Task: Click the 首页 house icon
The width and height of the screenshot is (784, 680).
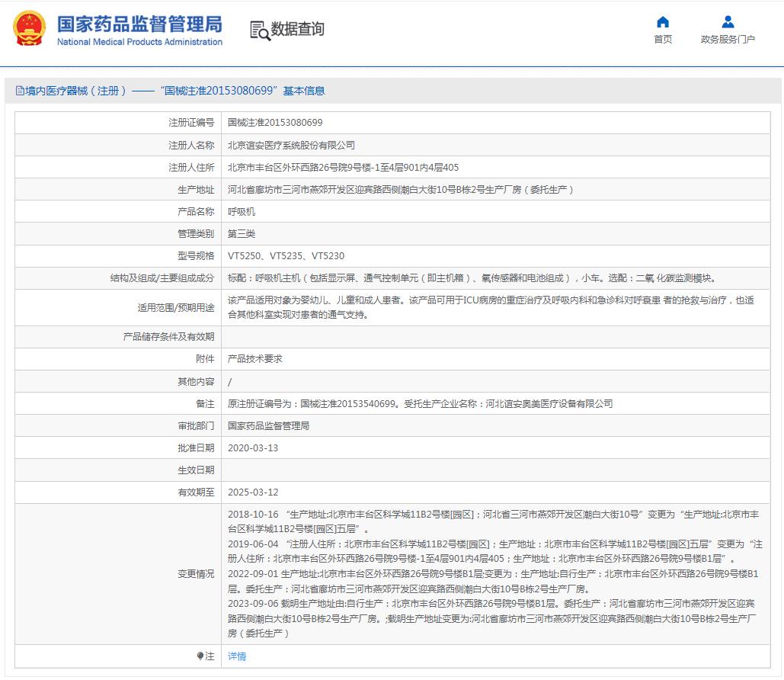Action: pos(663,21)
